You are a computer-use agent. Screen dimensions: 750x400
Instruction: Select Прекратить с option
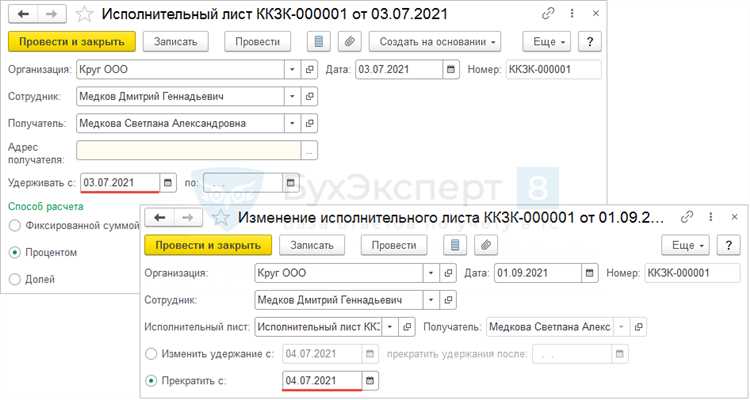pos(151,381)
